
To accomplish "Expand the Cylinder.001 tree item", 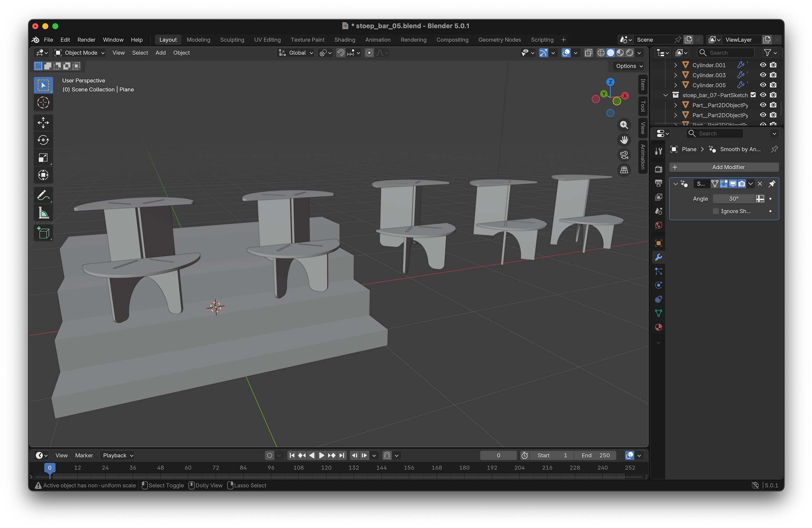I will click(676, 65).
